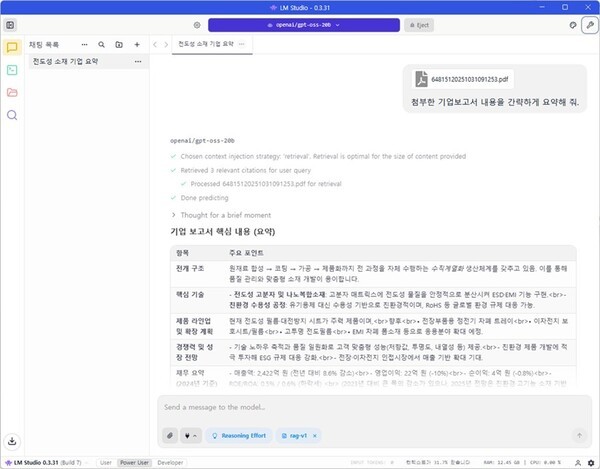
Task: Open the Developer terminal section
Action: (12, 70)
